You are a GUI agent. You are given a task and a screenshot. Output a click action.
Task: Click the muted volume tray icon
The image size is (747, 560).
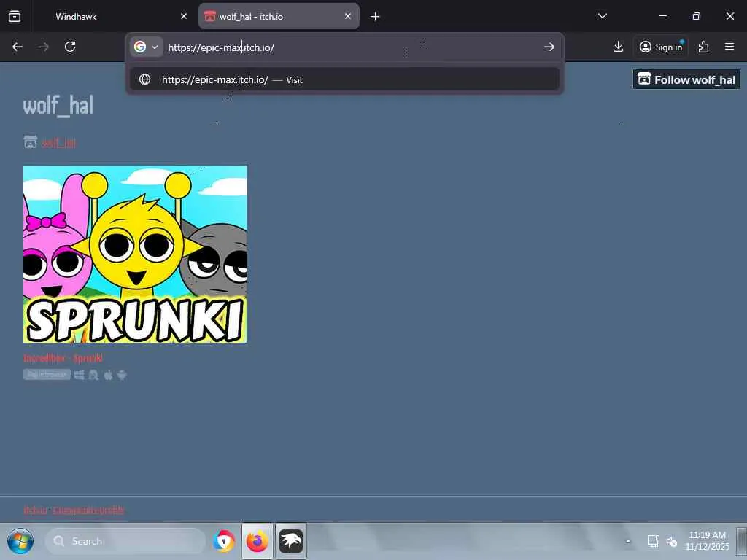pyautogui.click(x=672, y=542)
